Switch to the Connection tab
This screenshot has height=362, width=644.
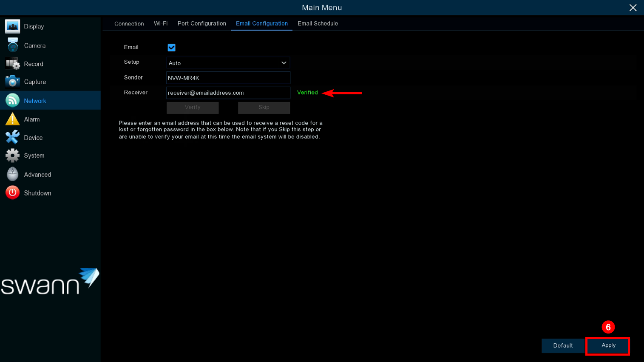point(129,24)
